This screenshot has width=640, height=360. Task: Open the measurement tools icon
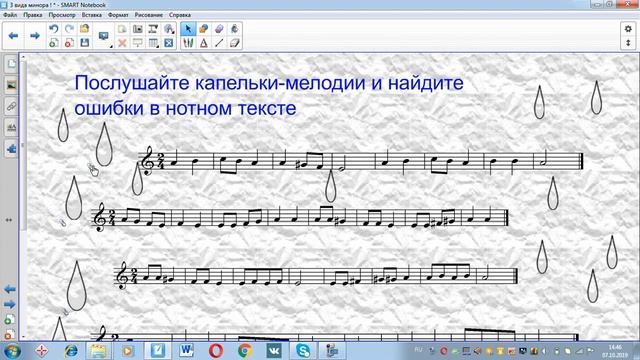pyautogui.click(x=153, y=29)
